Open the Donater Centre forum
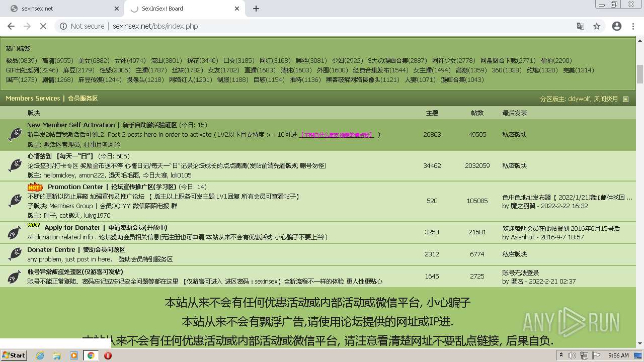The height and width of the screenshot is (362, 644). (x=76, y=249)
